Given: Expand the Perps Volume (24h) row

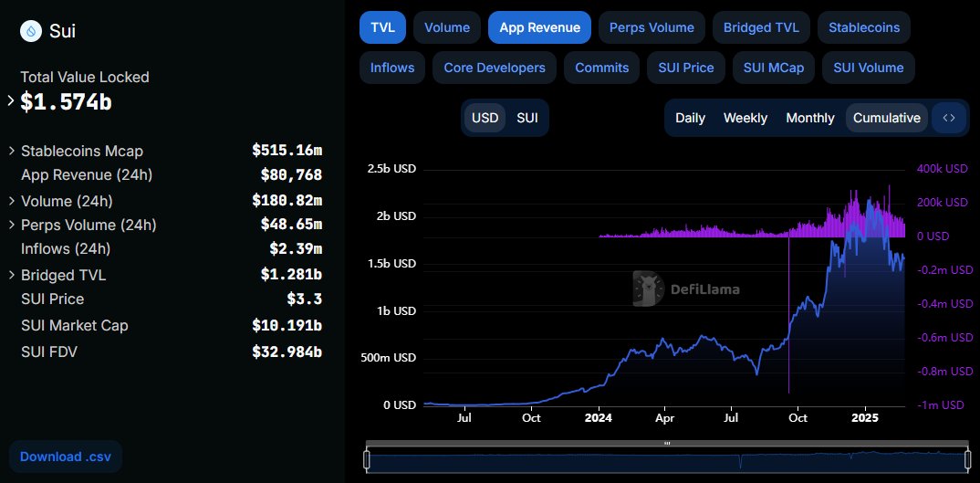Looking at the screenshot, I should pos(12,225).
